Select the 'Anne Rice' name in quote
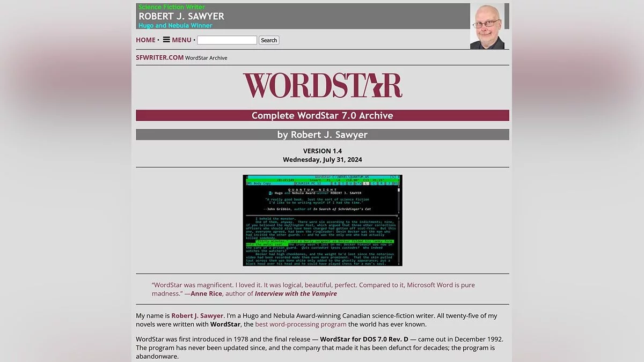 click(x=206, y=293)
